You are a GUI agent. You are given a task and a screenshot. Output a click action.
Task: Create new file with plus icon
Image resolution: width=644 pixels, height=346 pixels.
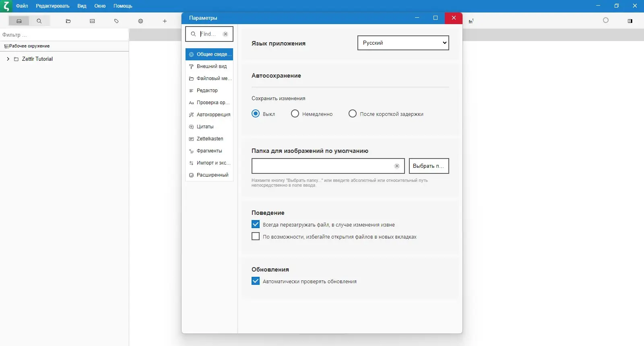165,21
